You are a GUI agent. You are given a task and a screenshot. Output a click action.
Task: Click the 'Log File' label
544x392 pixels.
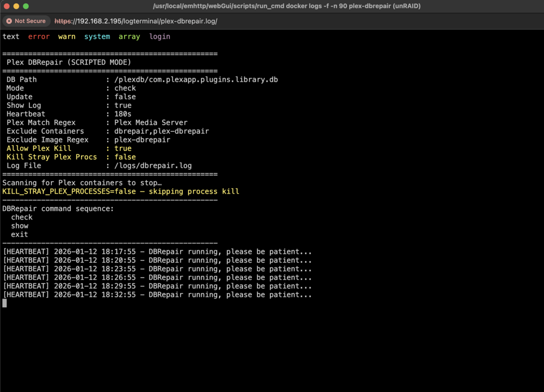pyautogui.click(x=23, y=166)
